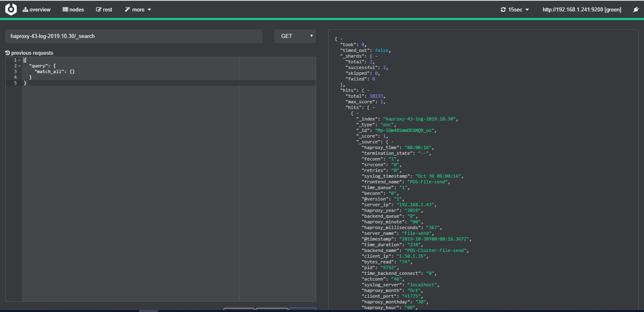Click the cluster host address link
Viewport: 644px width, 312px height.
(x=582, y=9)
